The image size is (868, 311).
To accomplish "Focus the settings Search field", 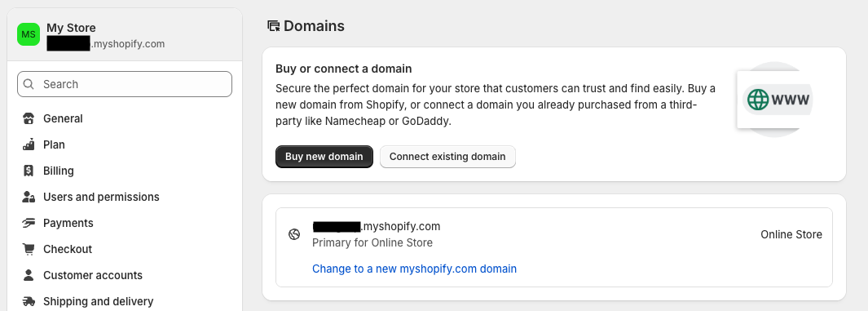I will [125, 84].
